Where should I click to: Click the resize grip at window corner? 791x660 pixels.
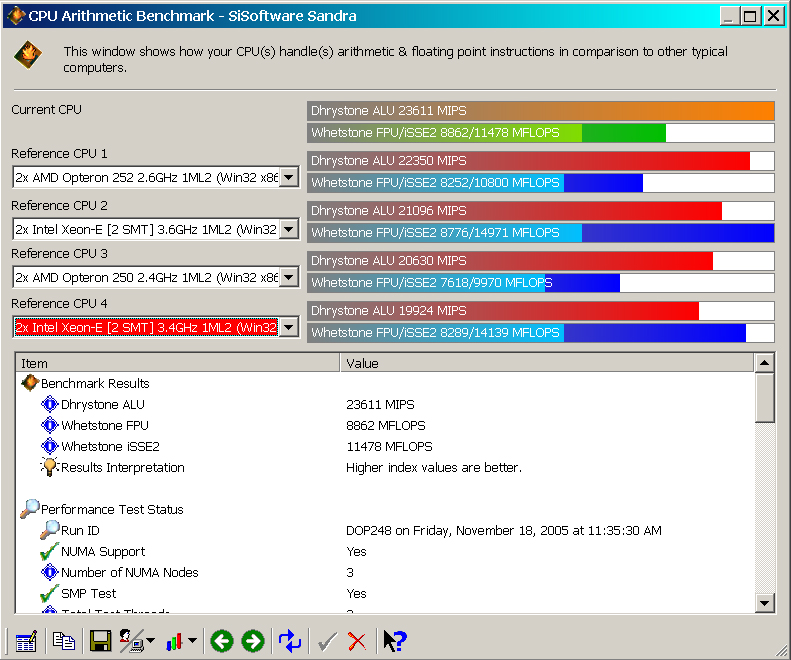(x=780, y=650)
